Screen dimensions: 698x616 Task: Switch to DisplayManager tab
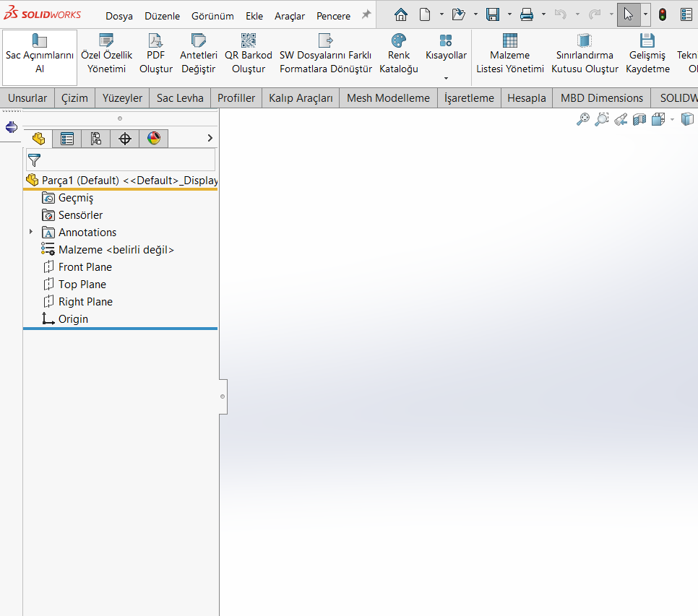tap(154, 139)
